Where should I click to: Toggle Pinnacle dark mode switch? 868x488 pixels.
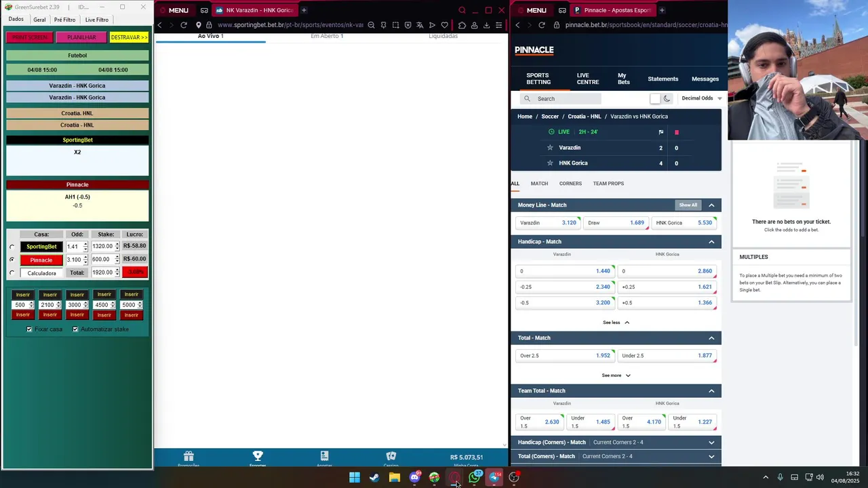[x=660, y=99]
